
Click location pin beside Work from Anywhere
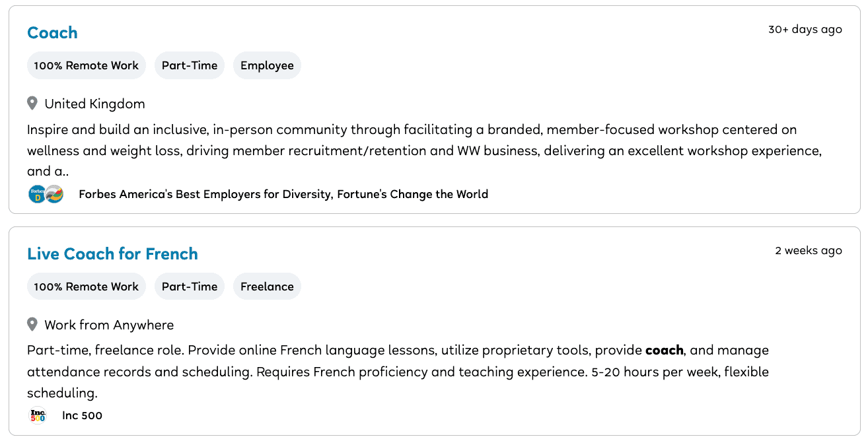pos(32,325)
